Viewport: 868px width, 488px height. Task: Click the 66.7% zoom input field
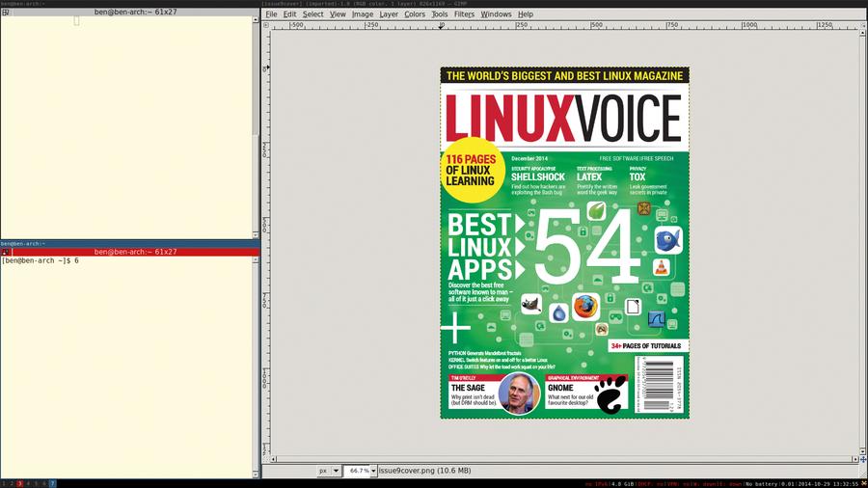tap(357, 471)
